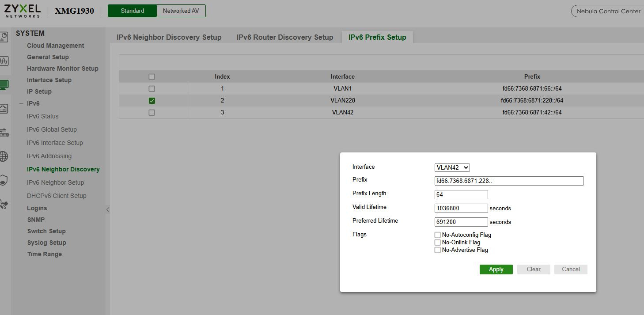This screenshot has height=315, width=644.
Task: Click the Prefix Length field
Action: [461, 194]
